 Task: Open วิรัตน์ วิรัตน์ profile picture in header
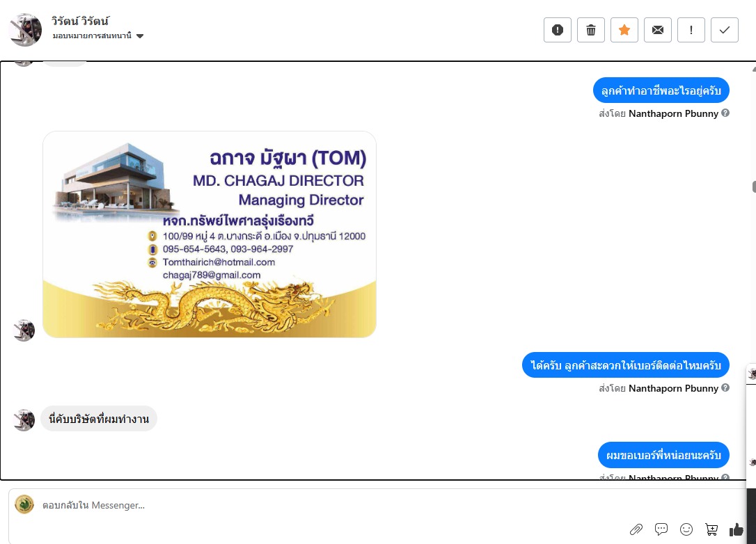pyautogui.click(x=25, y=30)
